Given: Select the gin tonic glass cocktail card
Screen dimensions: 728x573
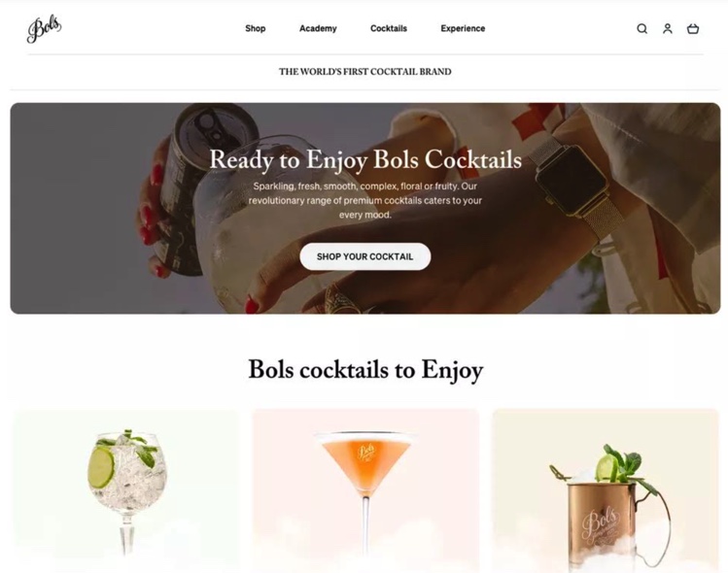Looking at the screenshot, I should click(x=126, y=490).
